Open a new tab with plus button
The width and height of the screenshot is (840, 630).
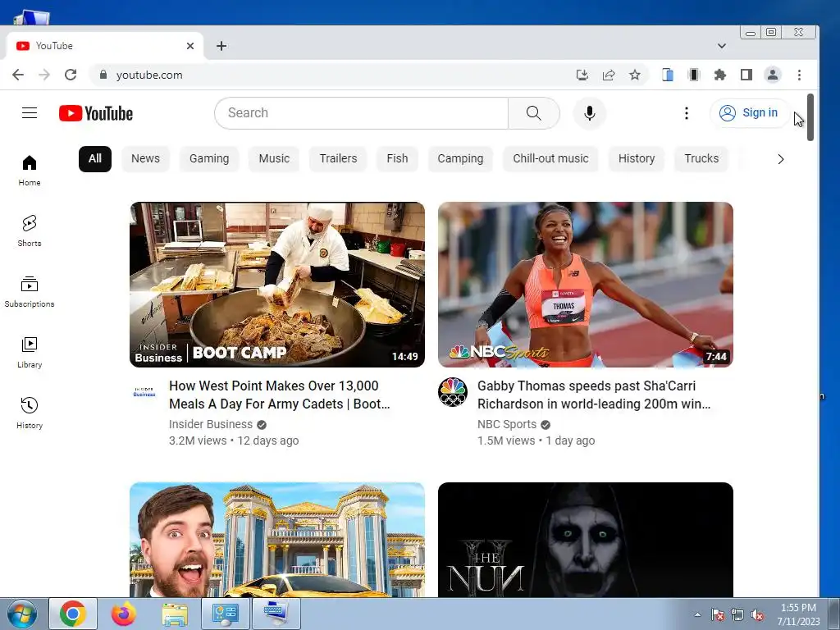click(x=221, y=46)
